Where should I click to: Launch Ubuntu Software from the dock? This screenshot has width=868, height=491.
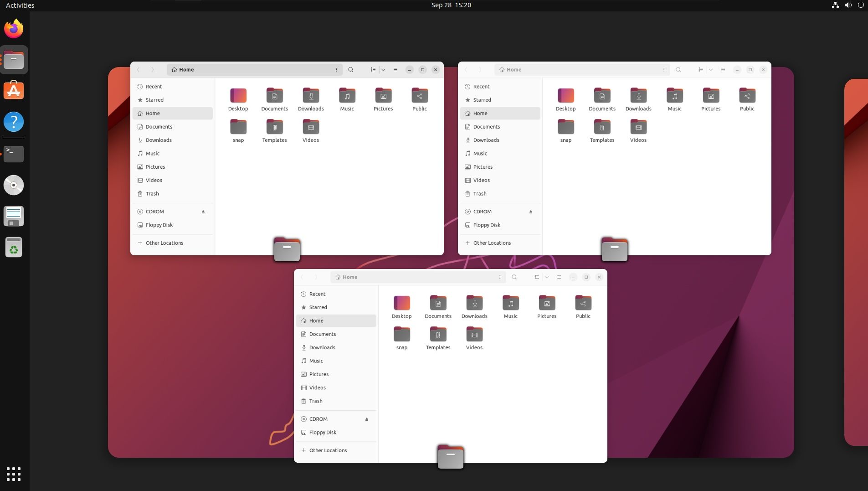point(14,90)
